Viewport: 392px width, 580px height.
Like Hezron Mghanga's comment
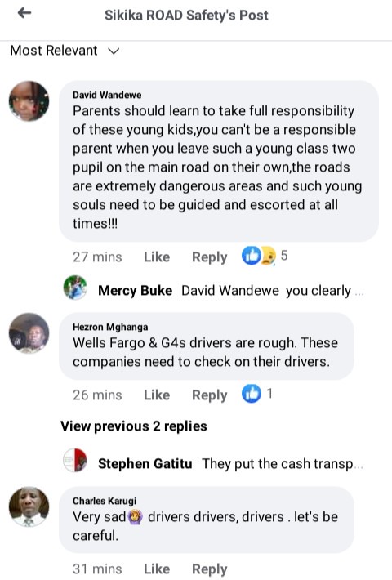pos(157,395)
